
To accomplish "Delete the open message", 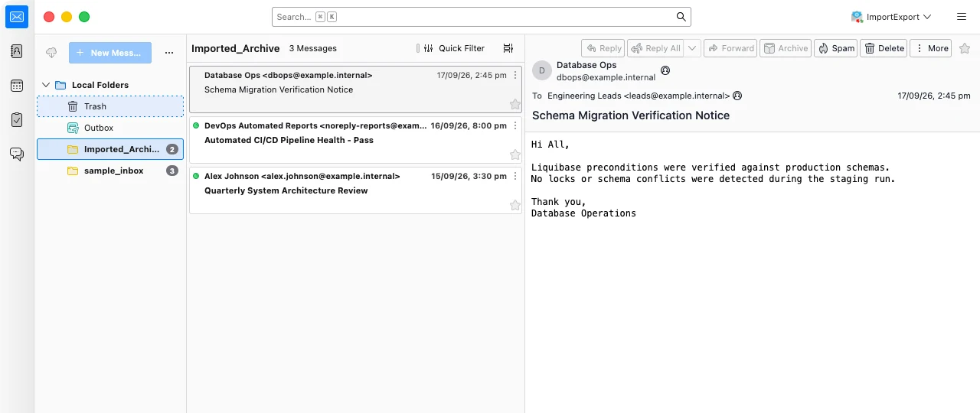I will tap(884, 48).
